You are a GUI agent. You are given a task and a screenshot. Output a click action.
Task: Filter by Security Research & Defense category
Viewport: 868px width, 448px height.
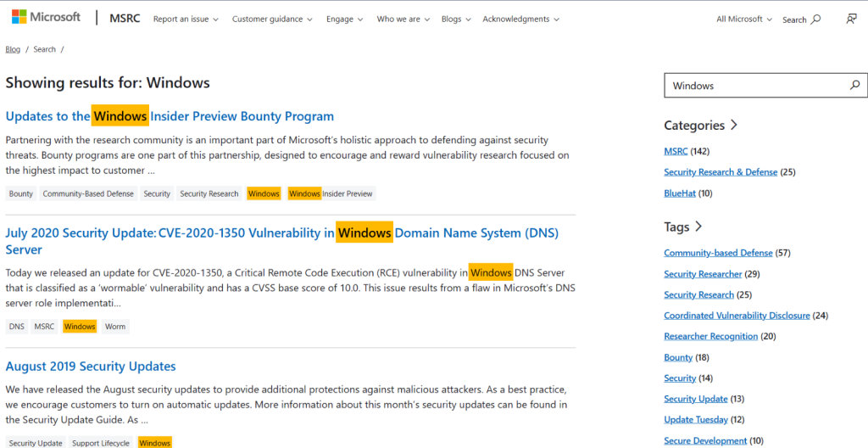point(721,172)
